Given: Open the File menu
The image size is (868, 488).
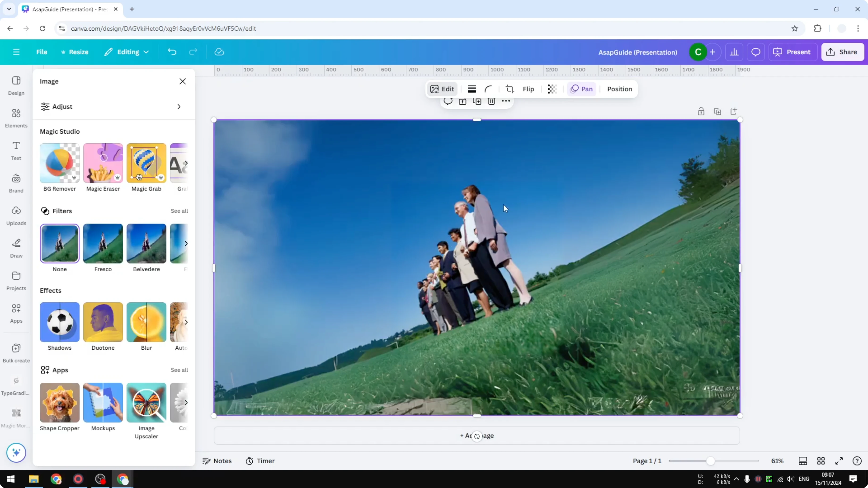Looking at the screenshot, I should [x=42, y=52].
